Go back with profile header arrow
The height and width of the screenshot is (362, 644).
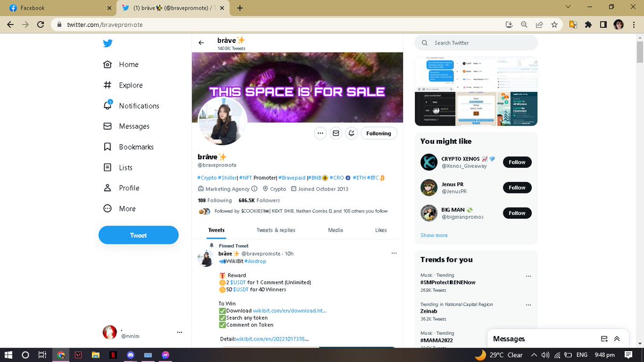[201, 43]
